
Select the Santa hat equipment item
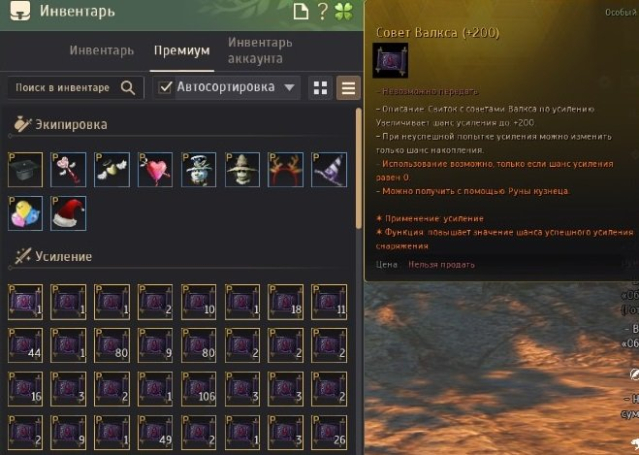point(68,213)
